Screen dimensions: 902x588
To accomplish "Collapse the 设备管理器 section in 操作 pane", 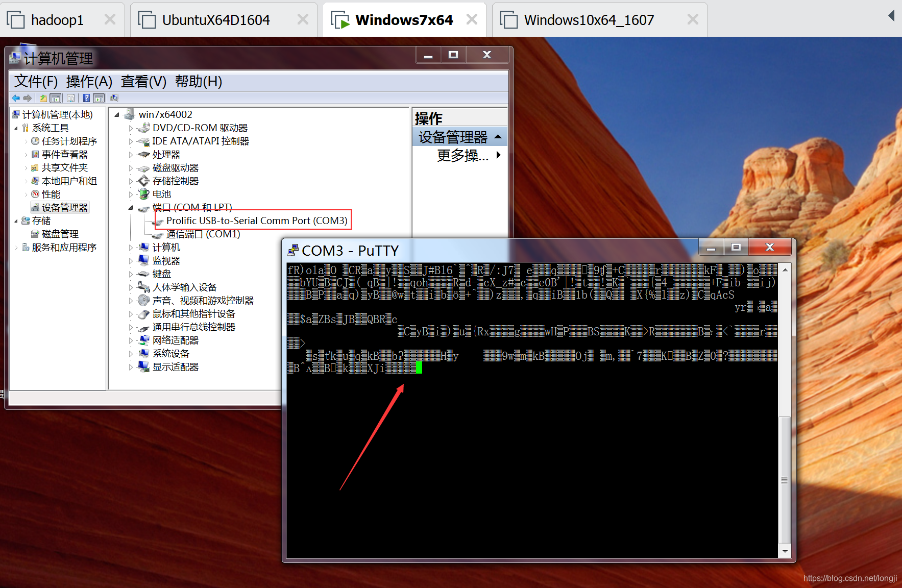I will (498, 137).
